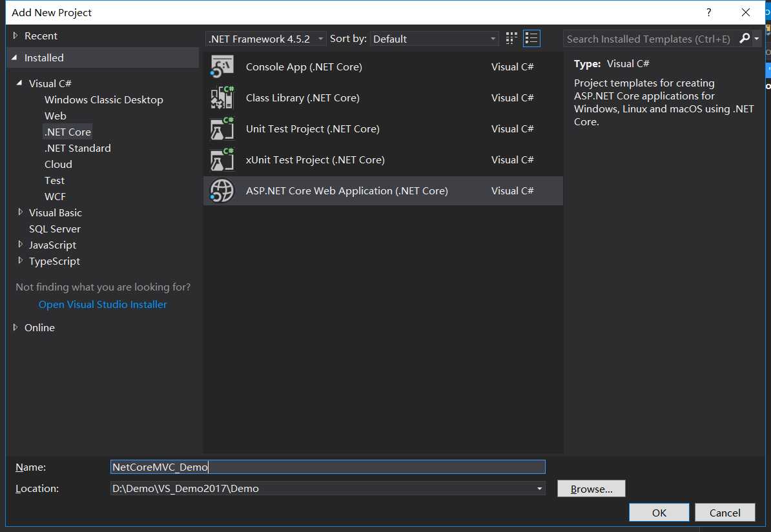
Task: Click the Console App template icon
Action: coord(221,67)
